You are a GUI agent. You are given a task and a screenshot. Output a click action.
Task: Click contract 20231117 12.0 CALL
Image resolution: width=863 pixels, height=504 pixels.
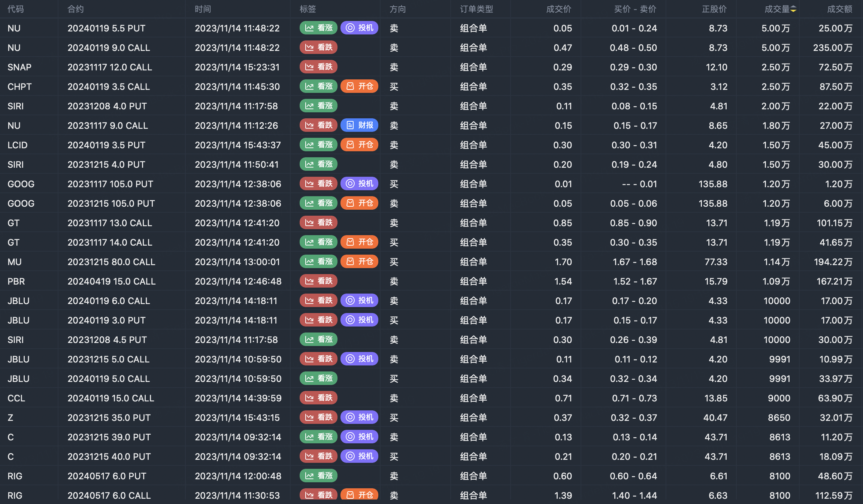point(110,67)
